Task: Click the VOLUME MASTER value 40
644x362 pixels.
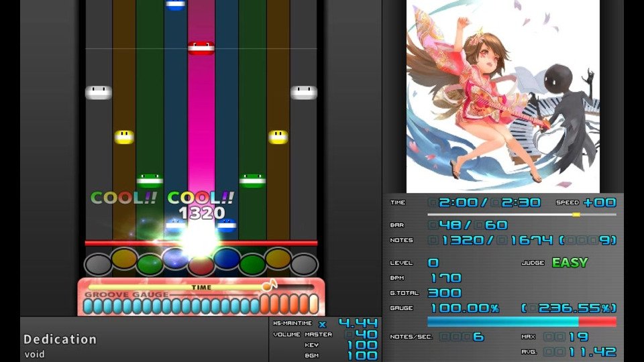Action: 367,334
